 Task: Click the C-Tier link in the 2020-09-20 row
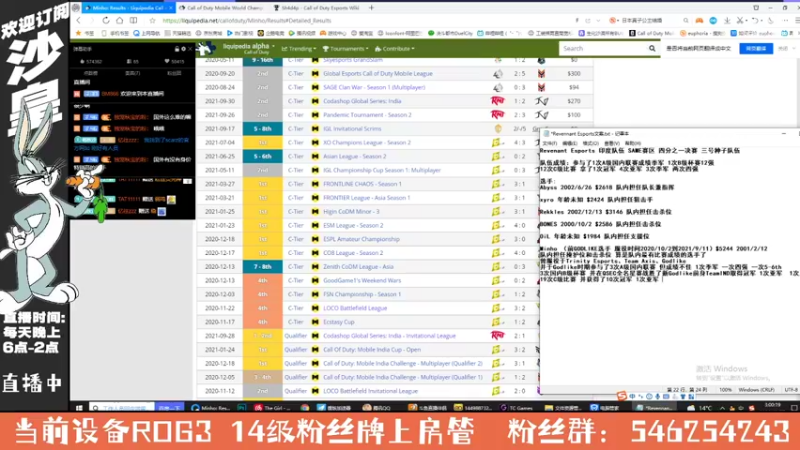[x=295, y=73]
